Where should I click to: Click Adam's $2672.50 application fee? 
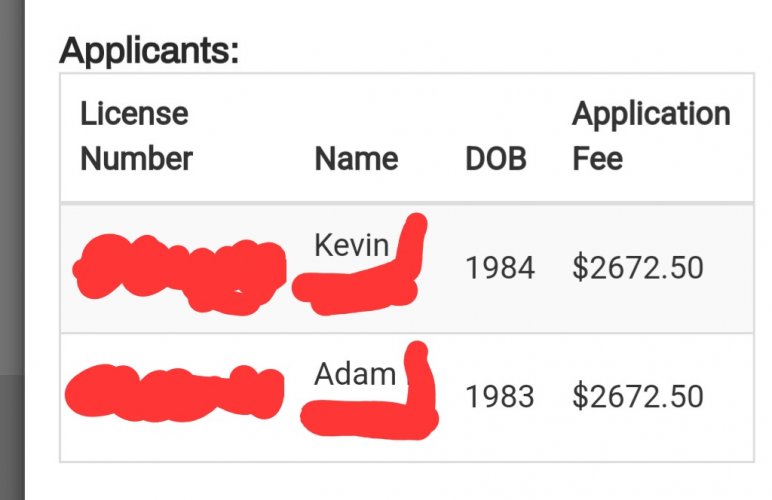click(638, 397)
